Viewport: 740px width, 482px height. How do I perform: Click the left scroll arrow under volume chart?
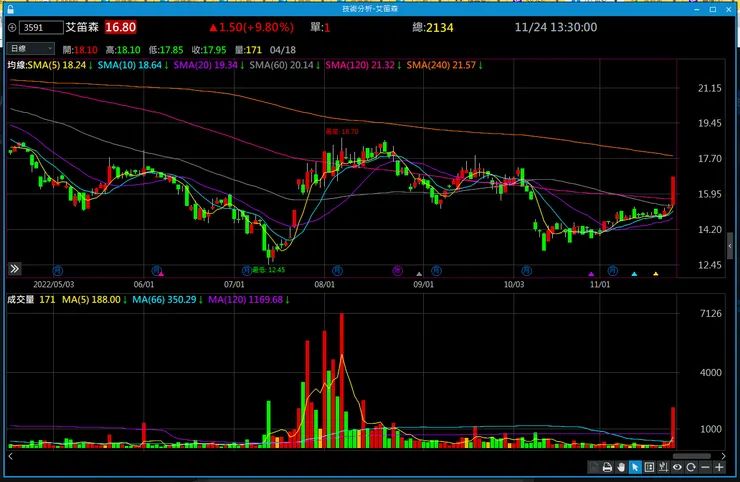(10, 456)
